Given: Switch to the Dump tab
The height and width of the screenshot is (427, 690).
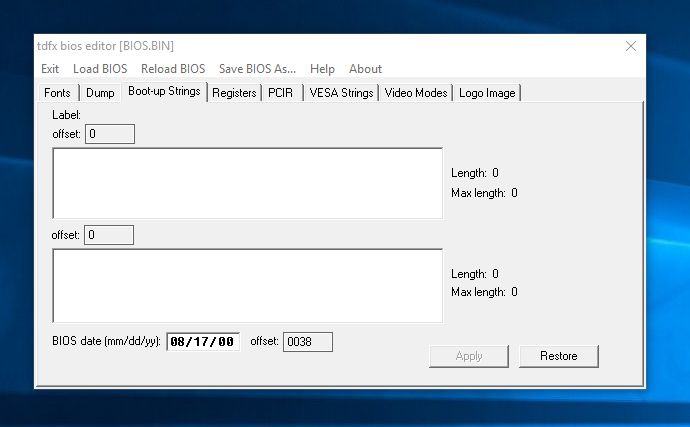Looking at the screenshot, I should 100,93.
